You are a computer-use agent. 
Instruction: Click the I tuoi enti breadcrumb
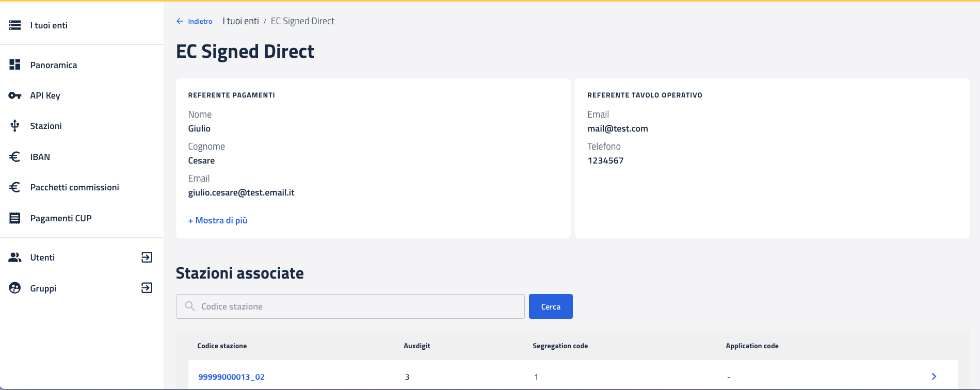(x=240, y=21)
